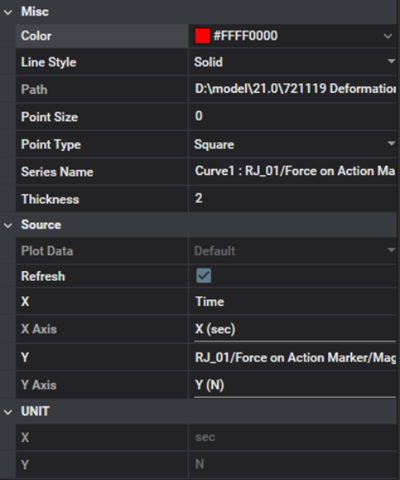Open the Color dropdown arrow

coord(387,36)
